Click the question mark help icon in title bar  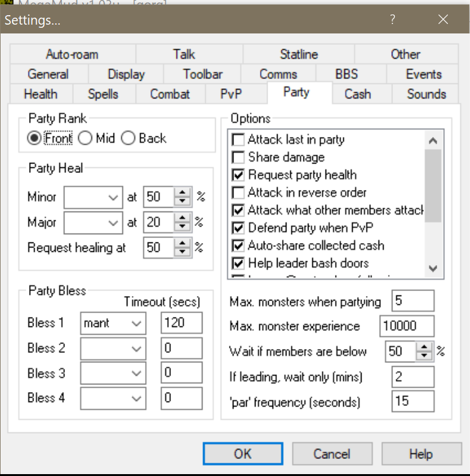click(392, 20)
